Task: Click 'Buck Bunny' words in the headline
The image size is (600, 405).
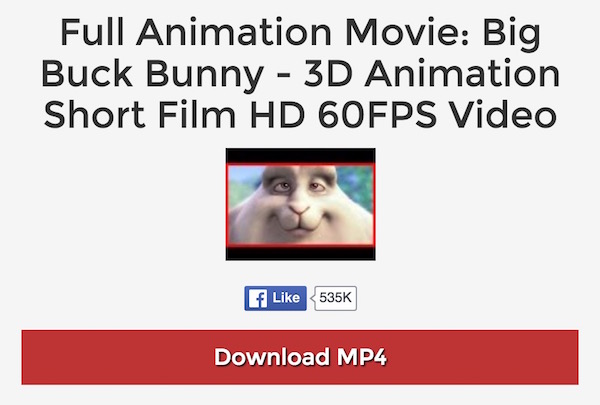Action: coord(152,73)
